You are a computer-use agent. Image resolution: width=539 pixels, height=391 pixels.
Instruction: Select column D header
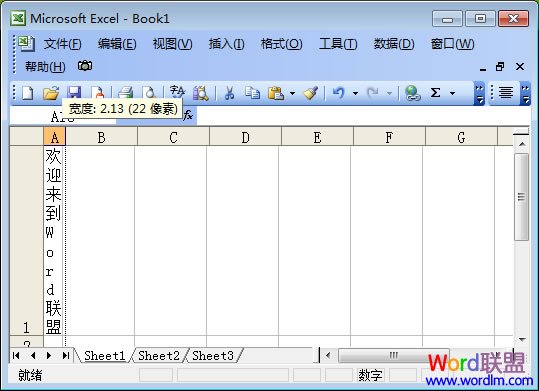(245, 137)
